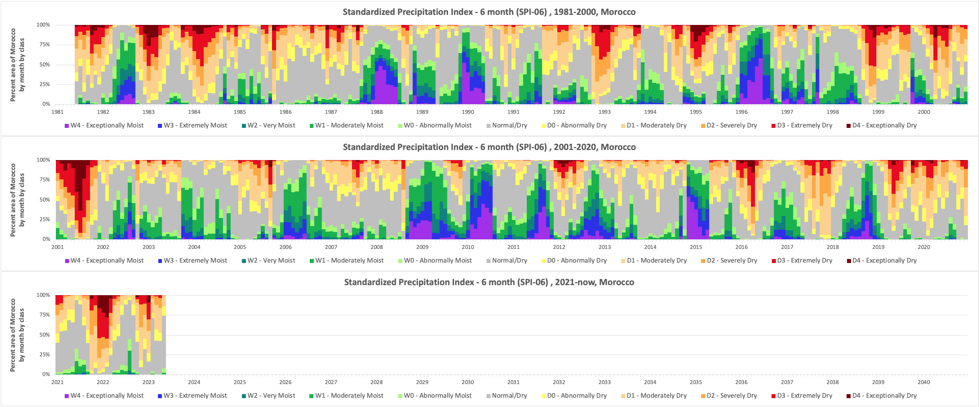Screen dimensions: 980x407
Task: Click the 1981 x-axis year label
Action: coord(57,112)
